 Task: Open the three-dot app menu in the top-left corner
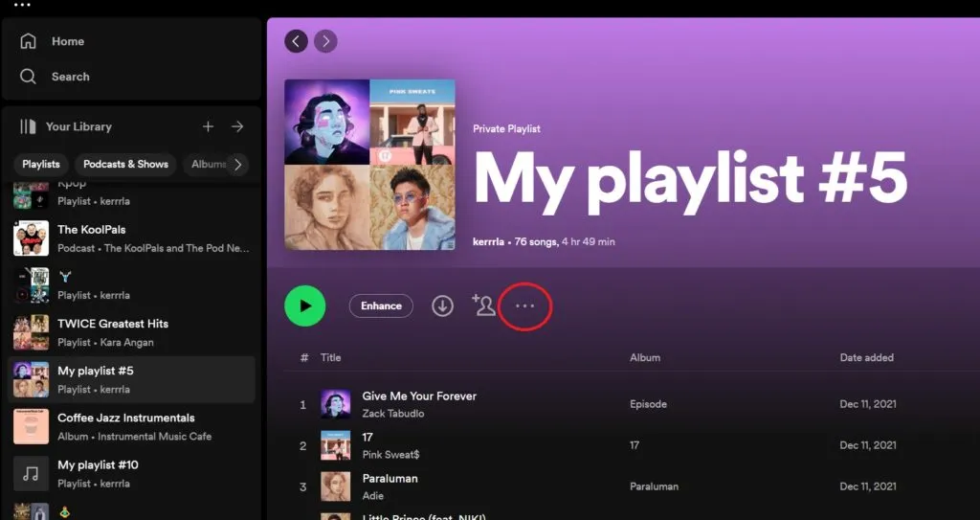22,5
